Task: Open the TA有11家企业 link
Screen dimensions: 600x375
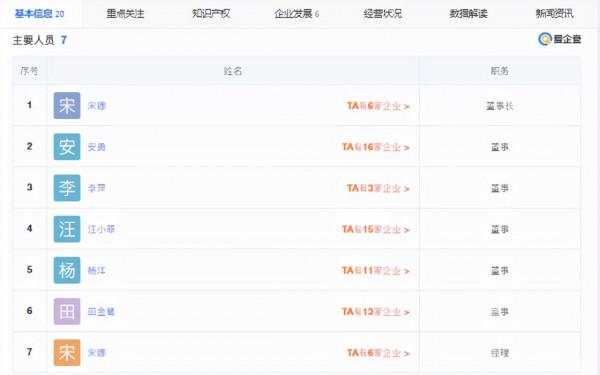Action: [376, 271]
